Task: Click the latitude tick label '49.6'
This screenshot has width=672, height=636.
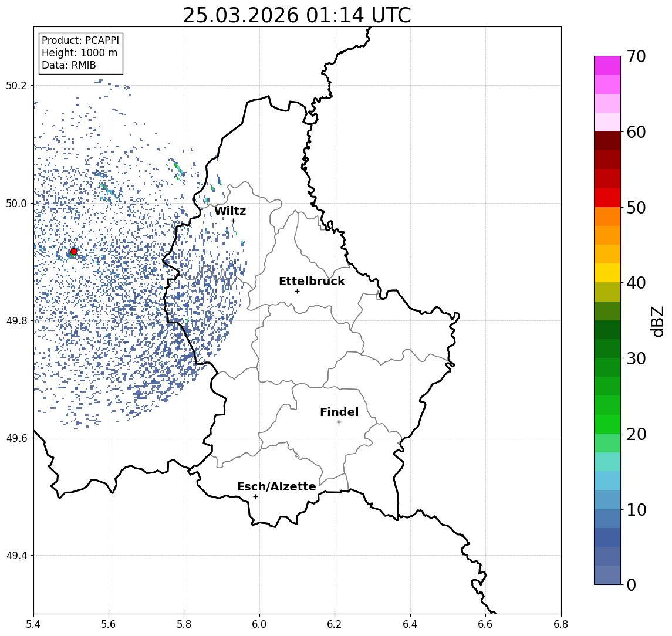Action: coord(16,438)
